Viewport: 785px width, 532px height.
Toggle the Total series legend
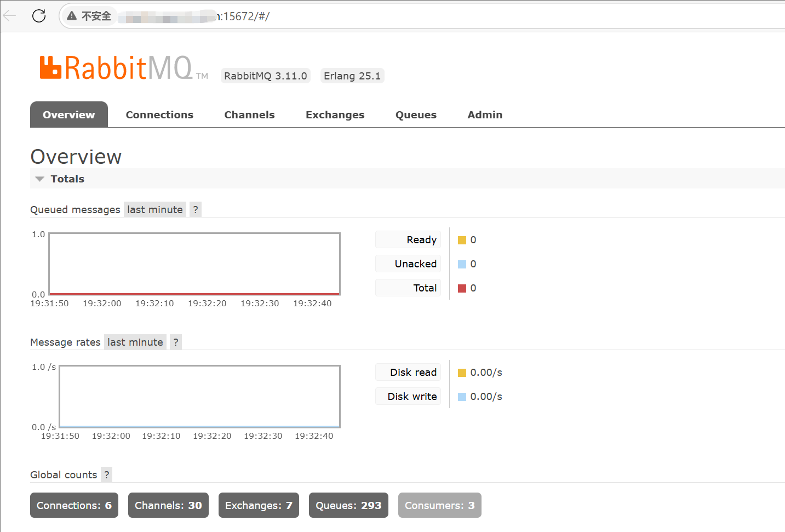[x=408, y=288]
